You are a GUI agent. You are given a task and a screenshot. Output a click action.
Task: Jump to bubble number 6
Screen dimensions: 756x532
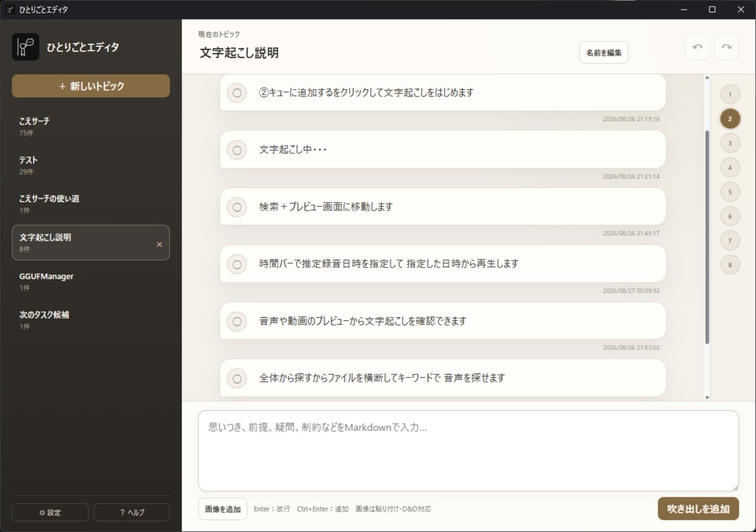[x=730, y=216]
